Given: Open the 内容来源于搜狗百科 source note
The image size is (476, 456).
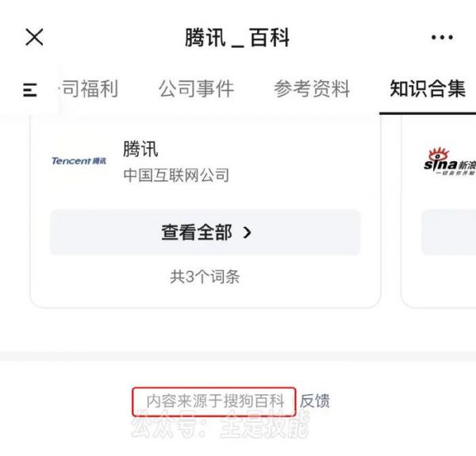Looking at the screenshot, I should pos(215,400).
